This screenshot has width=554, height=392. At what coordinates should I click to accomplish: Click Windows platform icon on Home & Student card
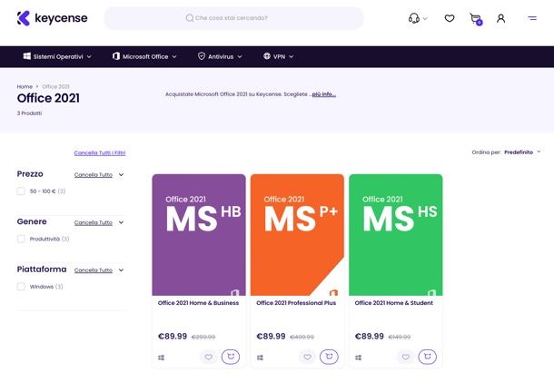tap(358, 358)
